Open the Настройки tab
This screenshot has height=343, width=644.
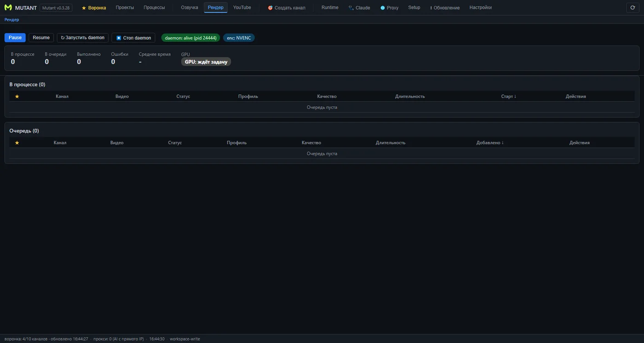481,8
